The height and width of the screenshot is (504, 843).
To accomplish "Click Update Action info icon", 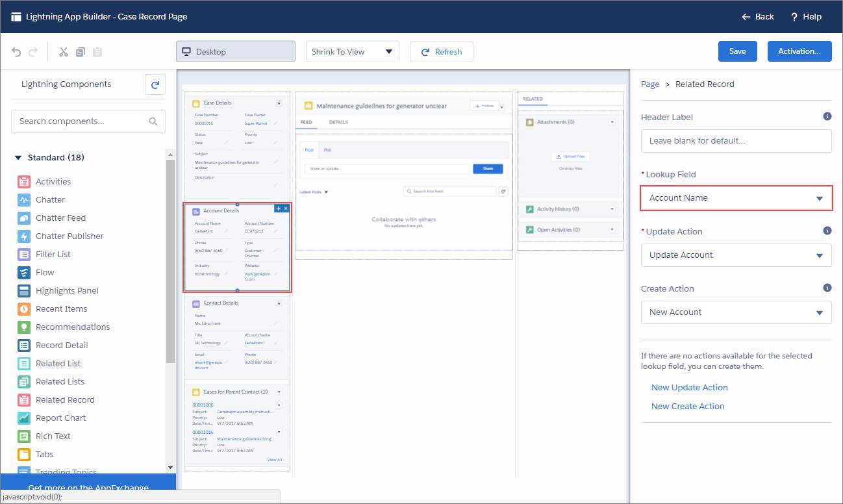I will (x=827, y=231).
